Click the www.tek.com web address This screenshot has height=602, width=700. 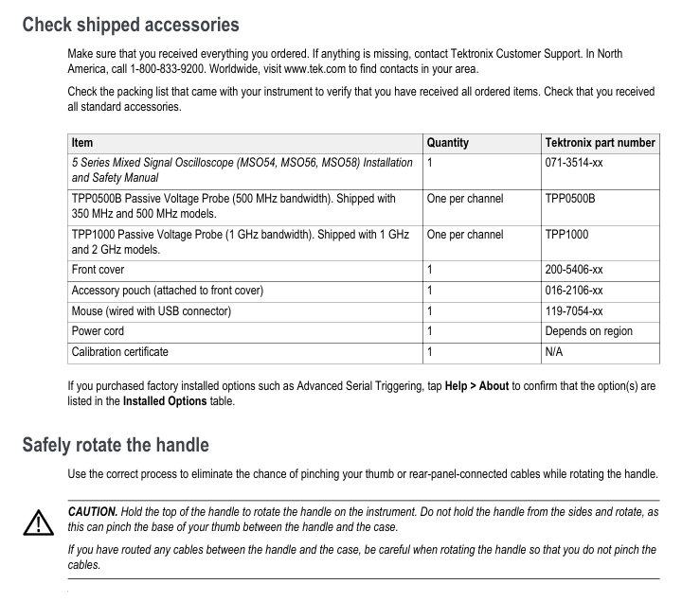click(311, 69)
